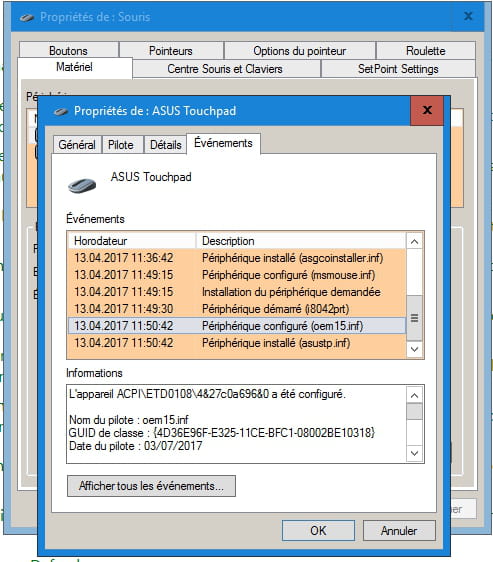The height and width of the screenshot is (562, 493).
Task: Click timestamp 13.04.2017 11:36:42
Action: pyautogui.click(x=124, y=258)
